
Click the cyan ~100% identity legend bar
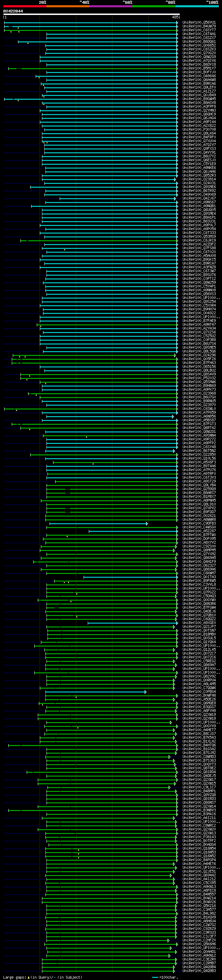pyautogui.click(x=197, y=6)
